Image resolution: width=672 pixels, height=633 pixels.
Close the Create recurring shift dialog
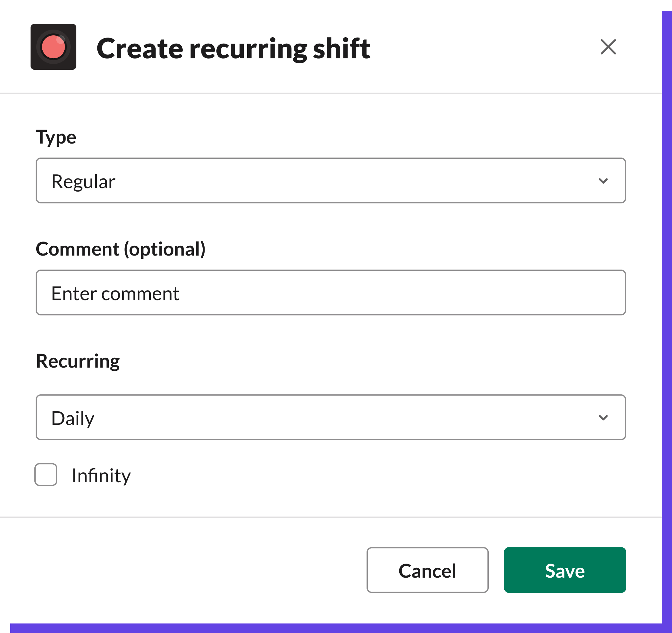[608, 47]
